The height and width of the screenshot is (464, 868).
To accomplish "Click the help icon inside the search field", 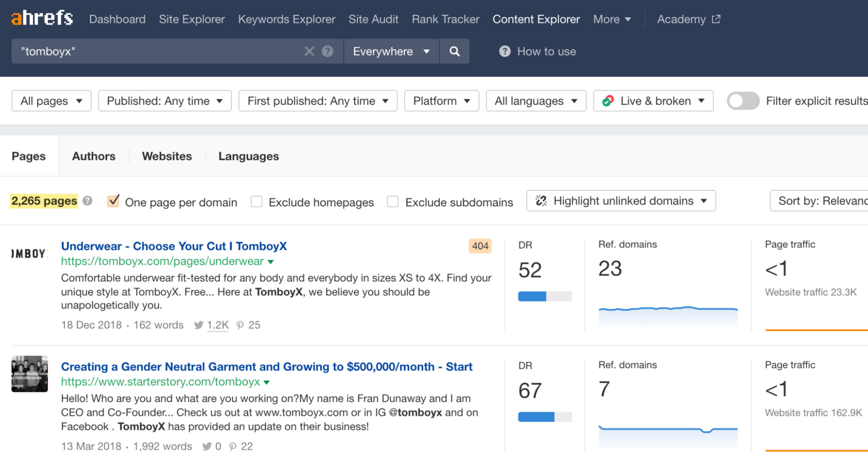I will [327, 51].
